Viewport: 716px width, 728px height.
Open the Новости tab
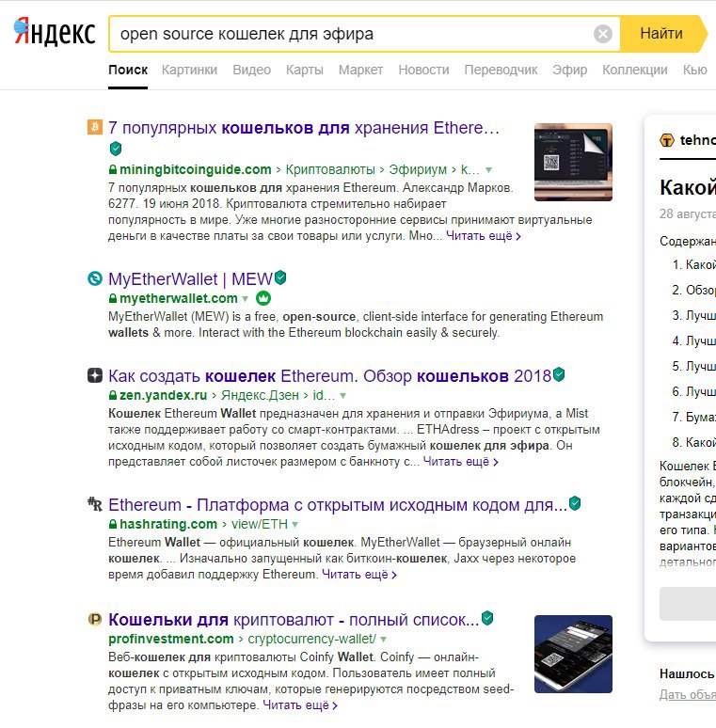(x=423, y=70)
